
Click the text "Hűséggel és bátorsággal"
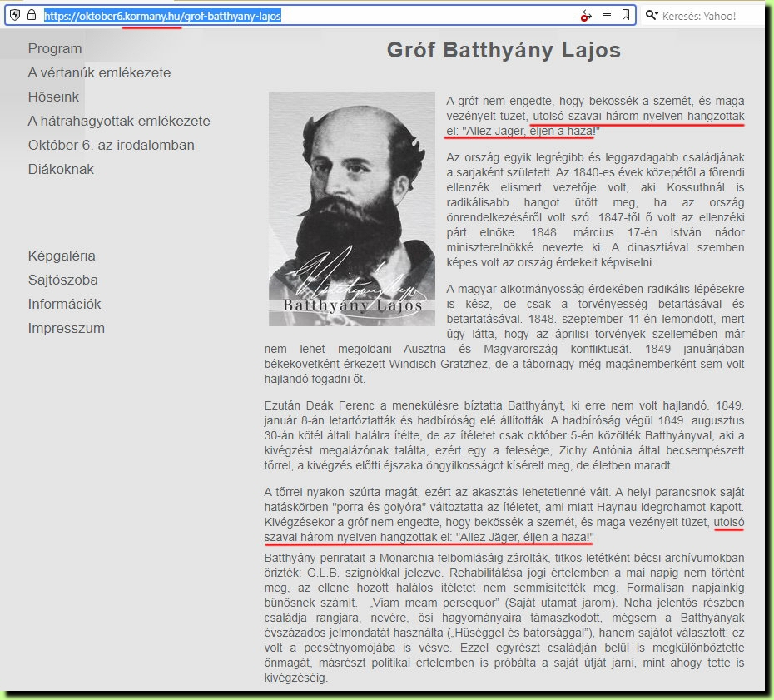518,633
